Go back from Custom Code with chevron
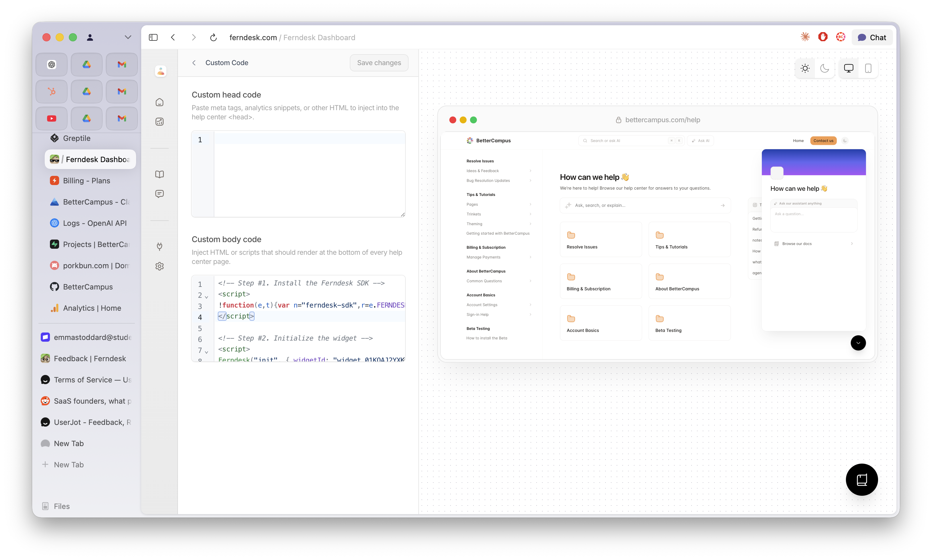 click(194, 63)
